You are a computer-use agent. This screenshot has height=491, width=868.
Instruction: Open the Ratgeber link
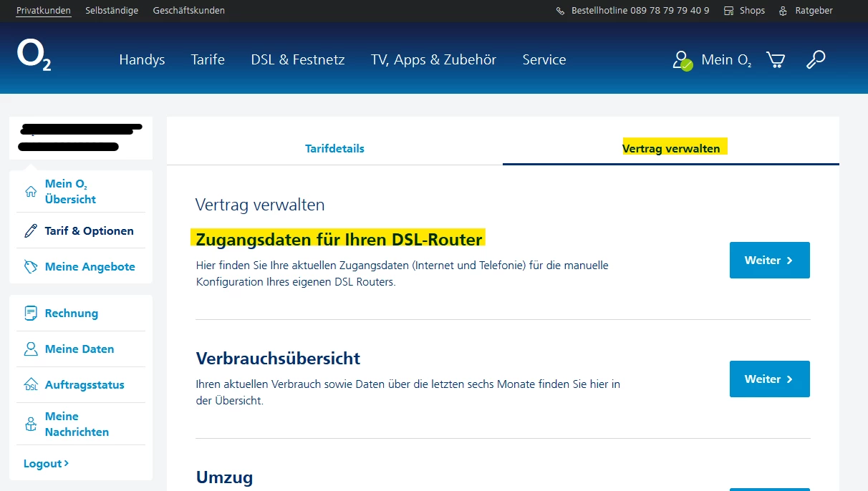coord(814,11)
